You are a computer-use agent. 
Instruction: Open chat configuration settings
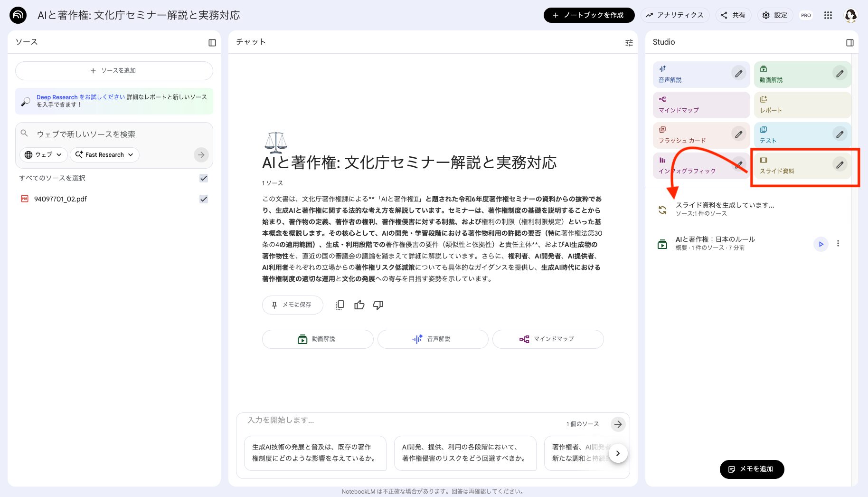pos(629,42)
